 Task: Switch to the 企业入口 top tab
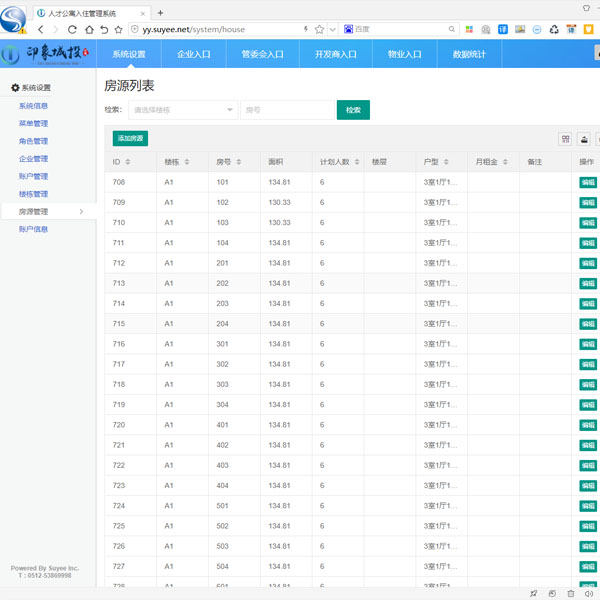pos(194,55)
